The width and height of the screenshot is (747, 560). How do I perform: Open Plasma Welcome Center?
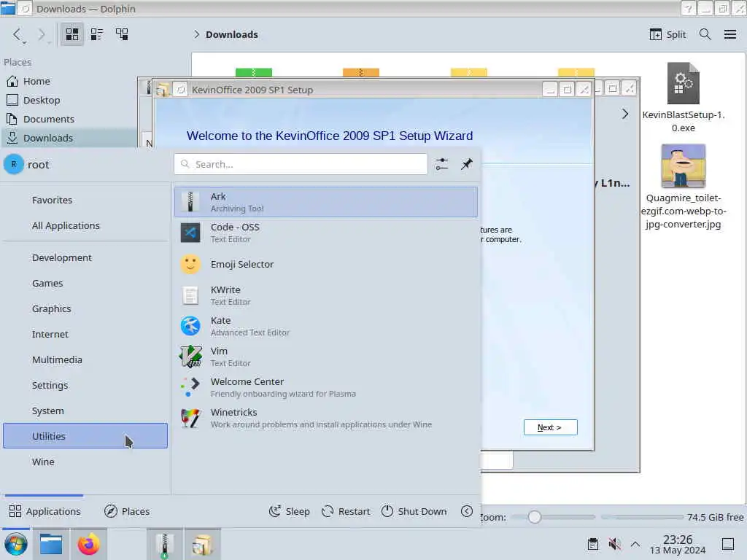click(x=326, y=387)
